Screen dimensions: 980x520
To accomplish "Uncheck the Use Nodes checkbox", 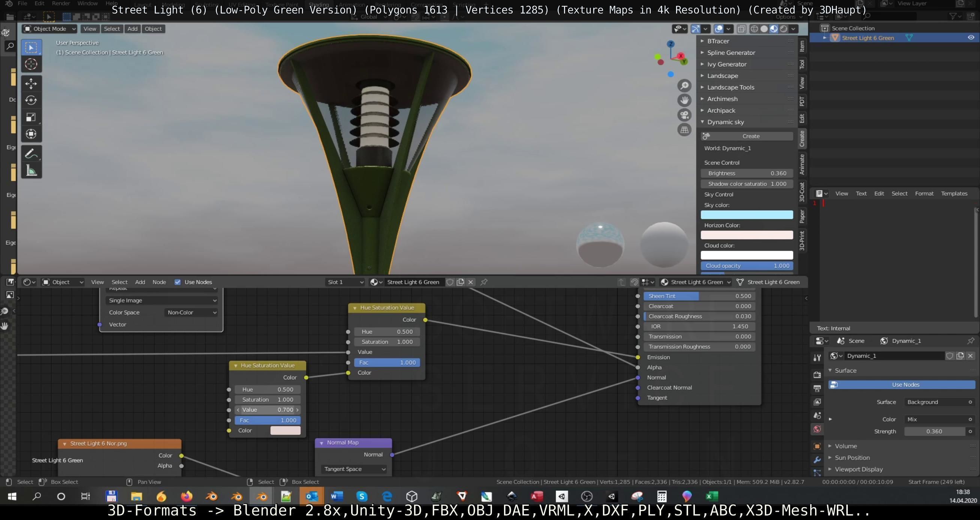I will coord(177,282).
